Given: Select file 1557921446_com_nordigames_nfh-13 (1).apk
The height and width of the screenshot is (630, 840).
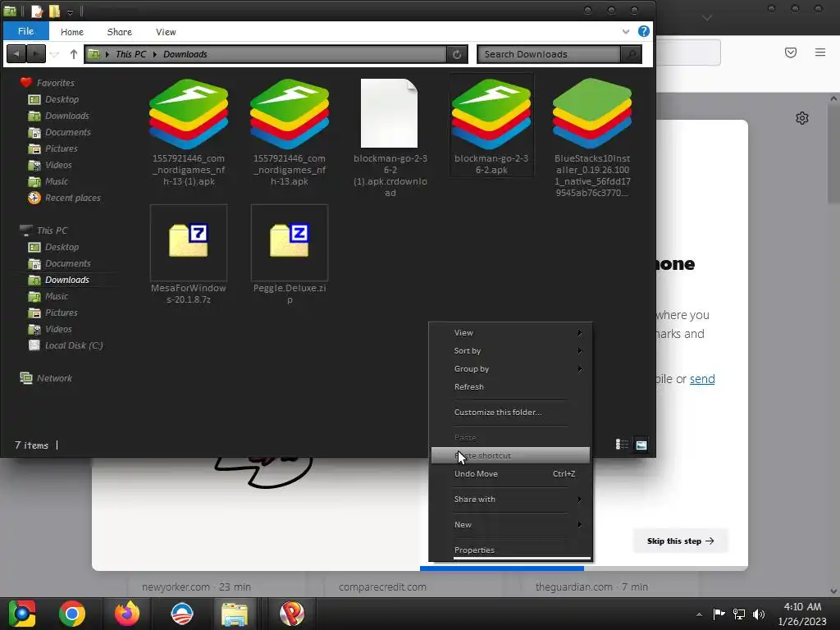Looking at the screenshot, I should [189, 132].
